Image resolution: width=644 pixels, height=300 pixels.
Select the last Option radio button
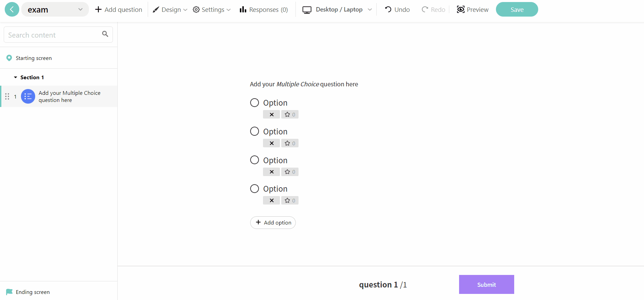(255, 188)
